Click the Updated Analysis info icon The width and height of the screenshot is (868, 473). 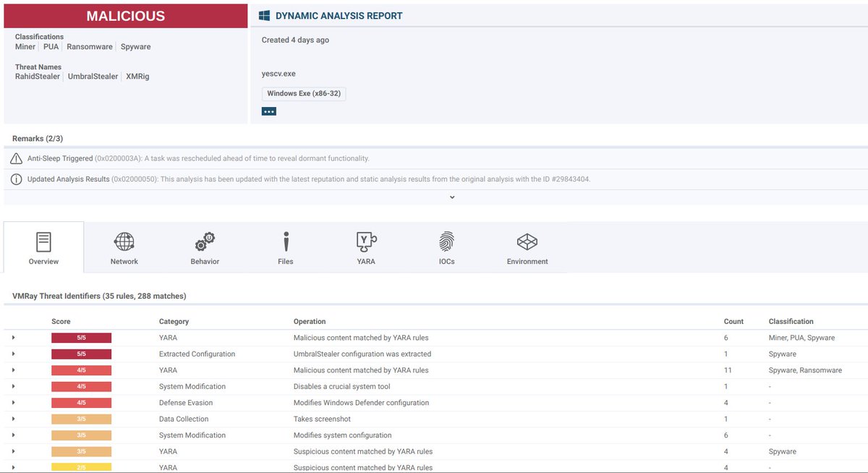(17, 179)
